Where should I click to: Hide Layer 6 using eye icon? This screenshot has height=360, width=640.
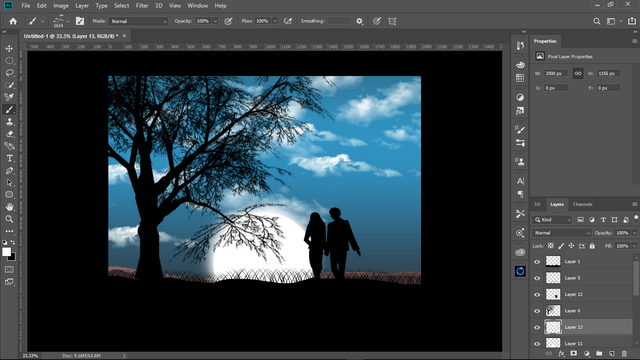[x=537, y=311]
